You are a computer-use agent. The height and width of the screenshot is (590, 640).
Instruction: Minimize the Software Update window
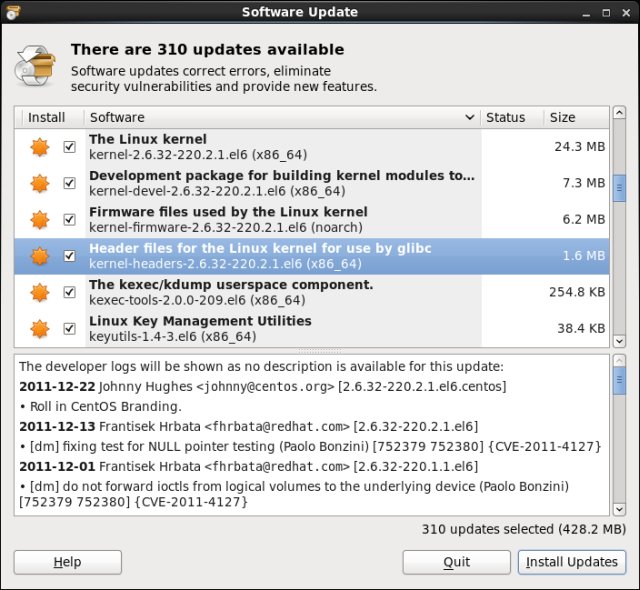click(x=586, y=13)
